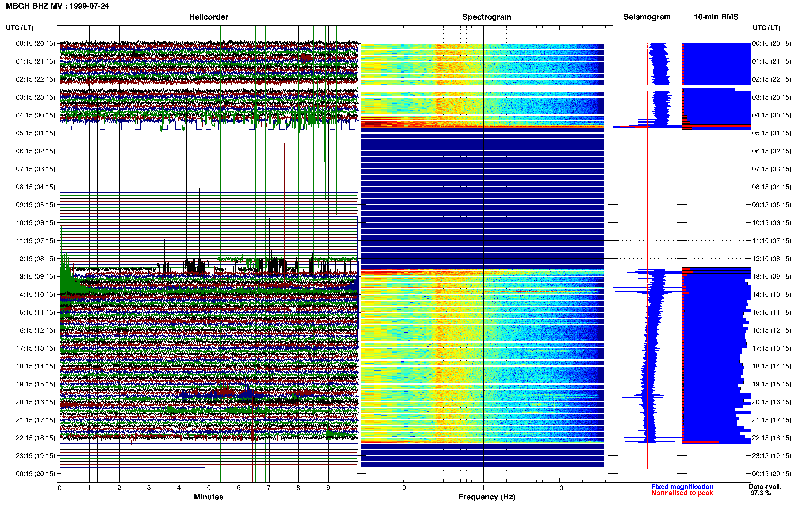Screen dimensions: 812x508
Task: Click the "0" tick on the Minutes axis
Action: point(59,487)
